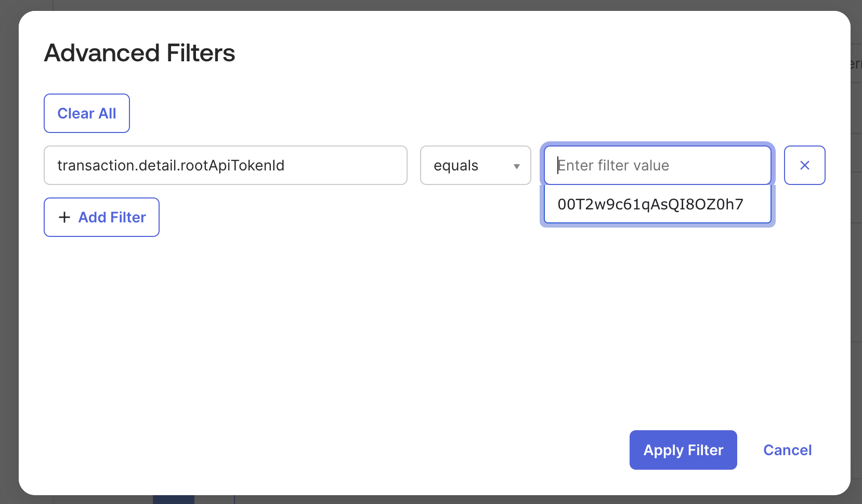Click the dimmed backdrop above the dialog
The width and height of the screenshot is (862, 504).
[416, 5]
